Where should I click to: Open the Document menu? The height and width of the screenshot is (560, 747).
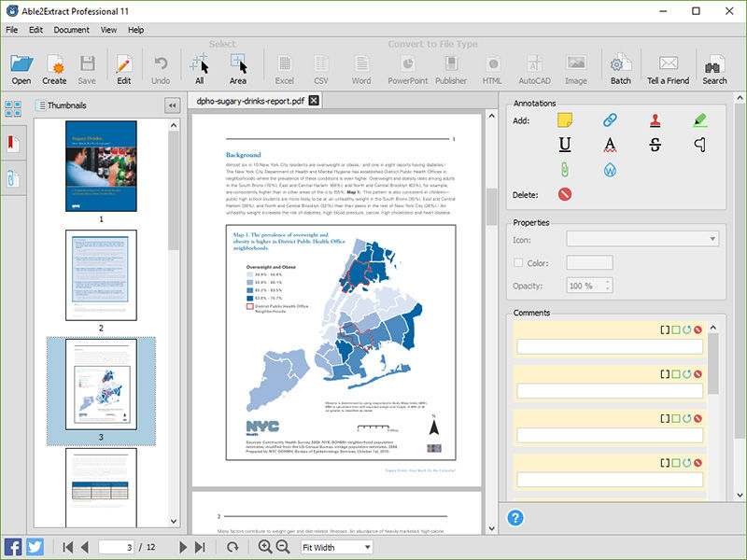pyautogui.click(x=72, y=30)
